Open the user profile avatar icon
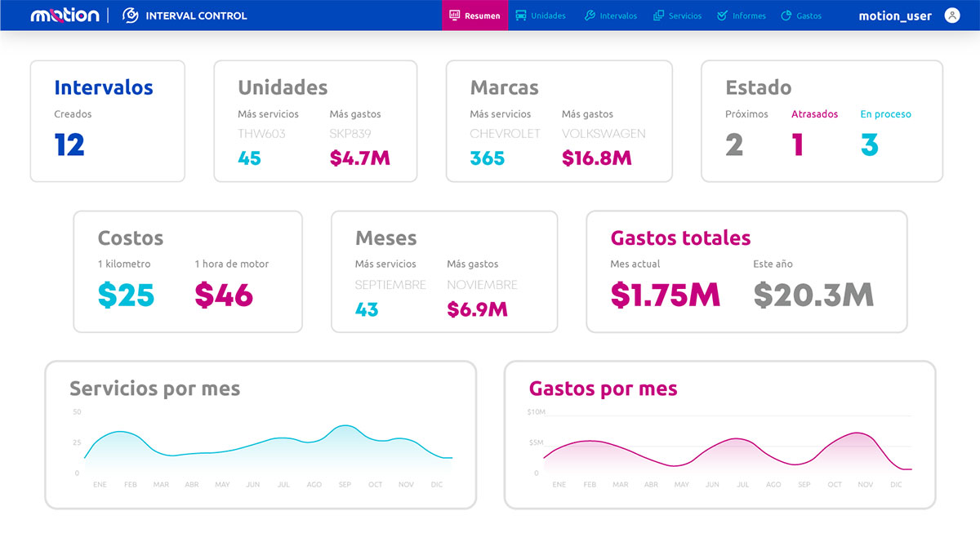Image resolution: width=980 pixels, height=551 pixels. 951,16
